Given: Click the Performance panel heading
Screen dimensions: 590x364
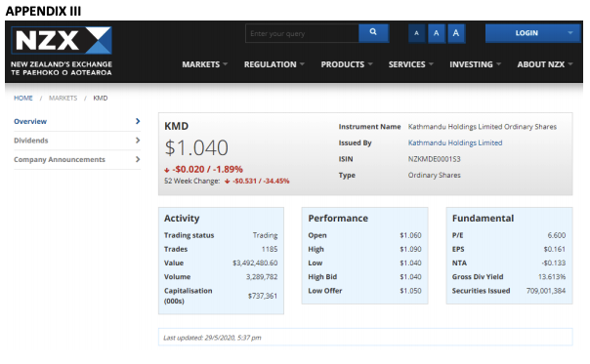Looking at the screenshot, I should pyautogui.click(x=338, y=219).
